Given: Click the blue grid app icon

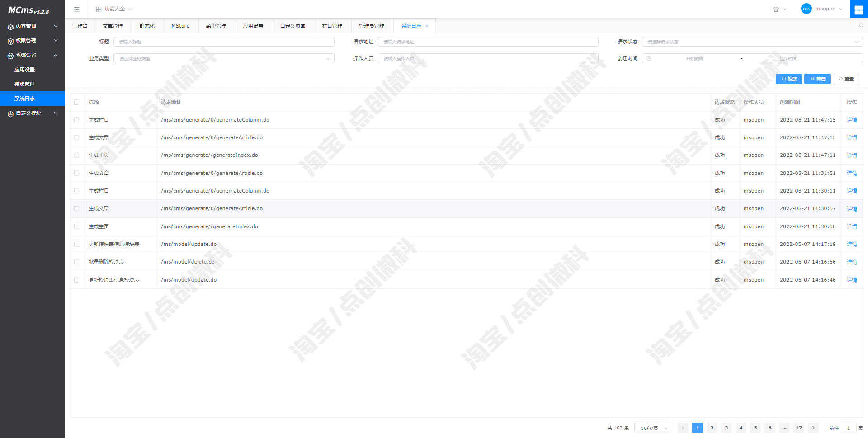Looking at the screenshot, I should [859, 9].
